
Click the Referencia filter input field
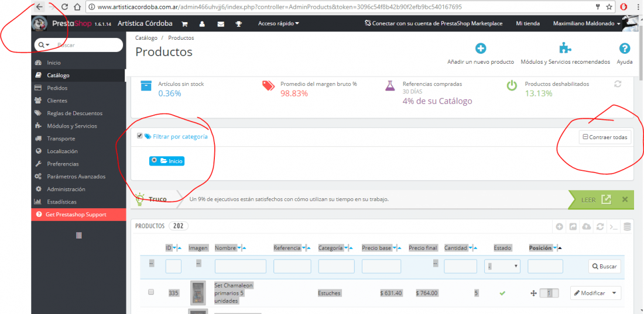292,267
